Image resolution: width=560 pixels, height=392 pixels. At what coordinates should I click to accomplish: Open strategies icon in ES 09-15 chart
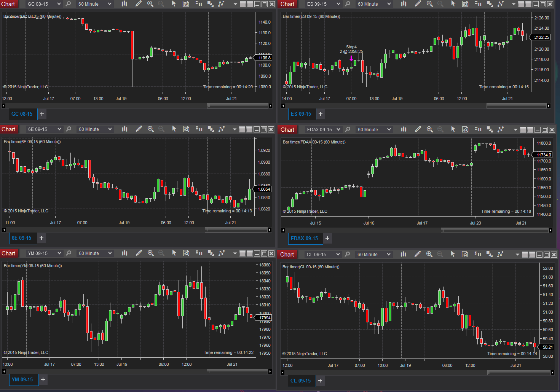(501, 4)
